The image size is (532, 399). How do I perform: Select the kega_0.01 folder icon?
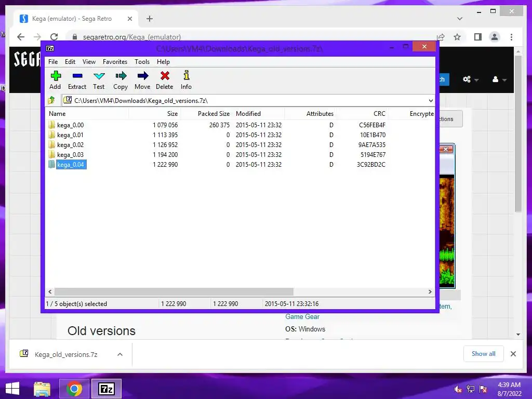51,135
